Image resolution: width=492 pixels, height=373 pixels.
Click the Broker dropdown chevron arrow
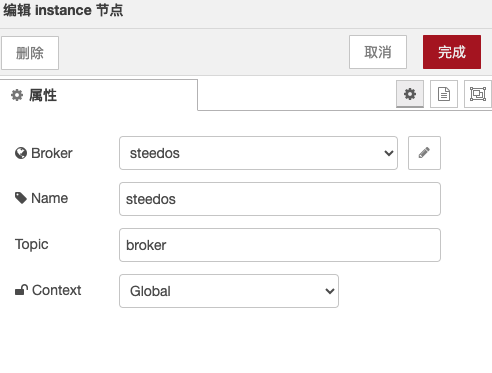click(x=389, y=153)
